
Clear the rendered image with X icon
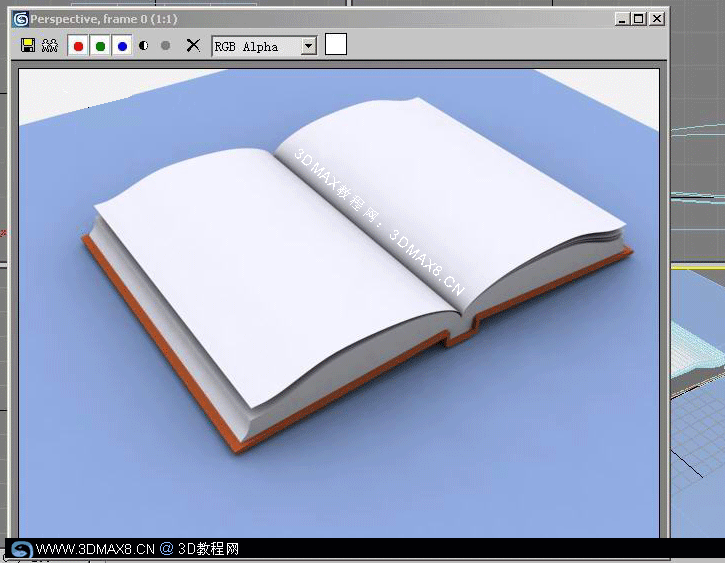[193, 46]
